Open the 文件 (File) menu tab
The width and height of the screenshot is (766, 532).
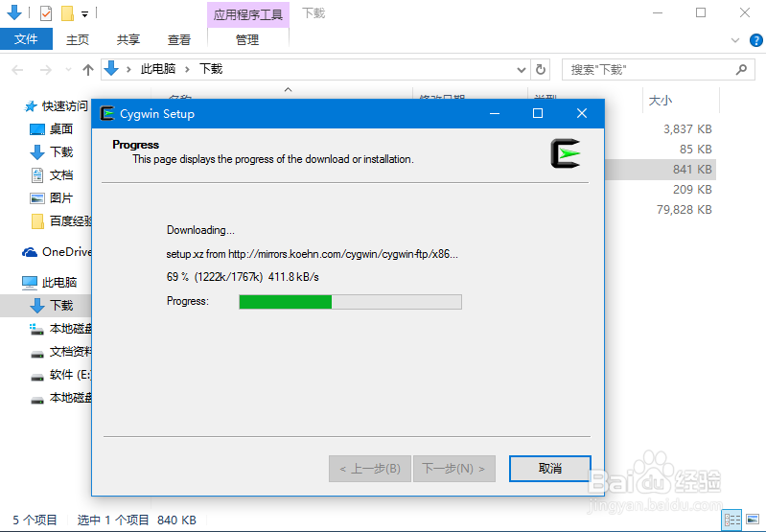click(x=26, y=39)
